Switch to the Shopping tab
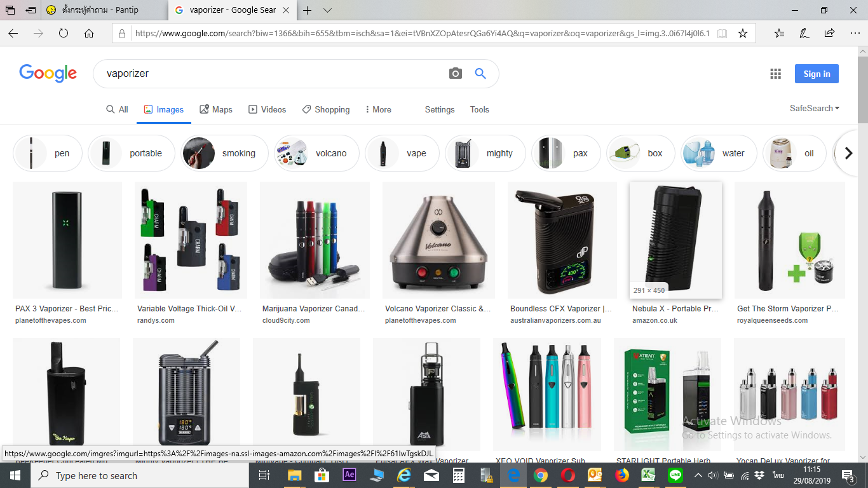The width and height of the screenshot is (868, 488). [325, 109]
